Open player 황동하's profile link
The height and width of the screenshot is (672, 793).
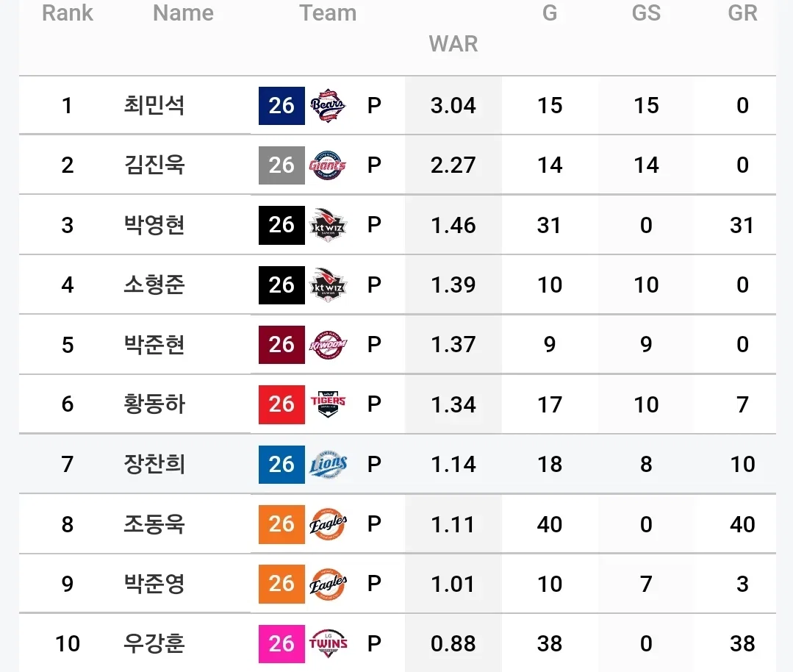pyautogui.click(x=154, y=404)
